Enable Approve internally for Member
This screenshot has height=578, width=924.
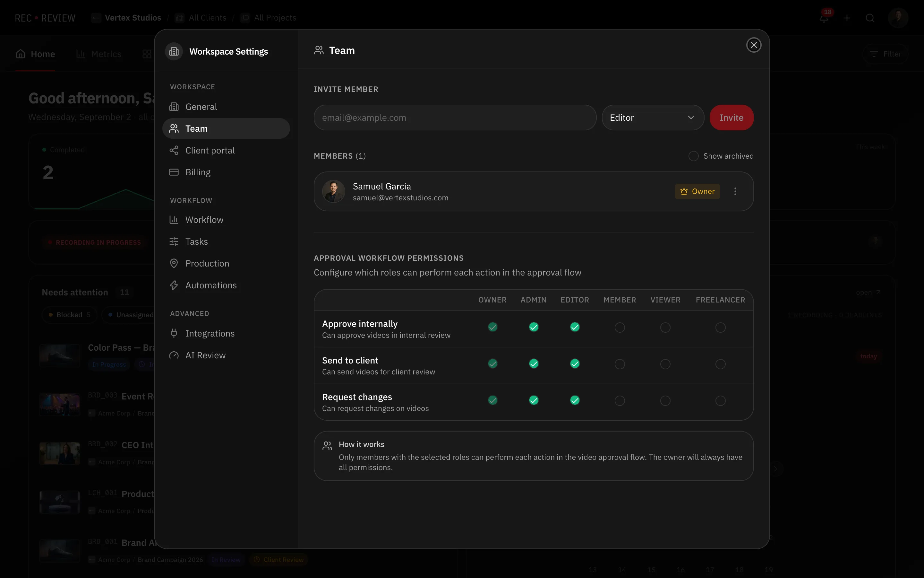coord(620,328)
